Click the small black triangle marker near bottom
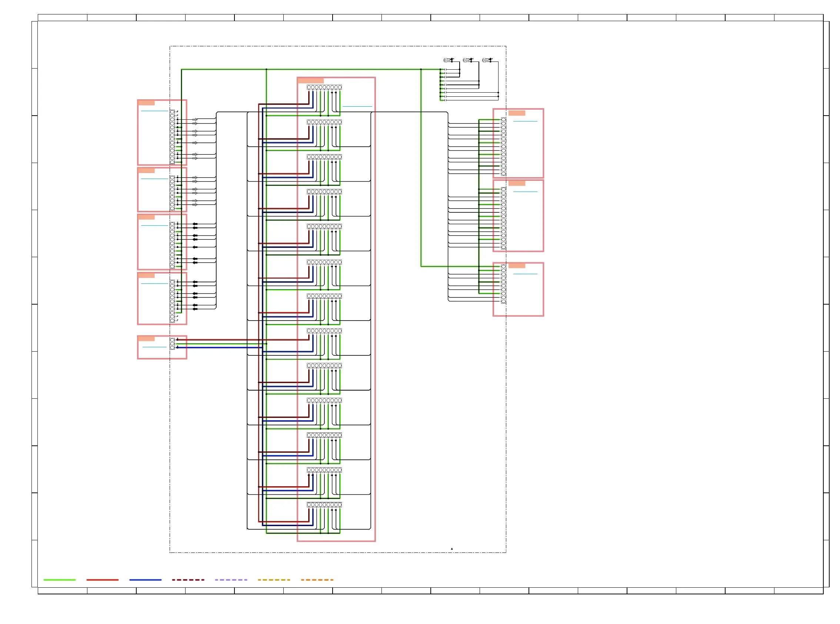 click(x=451, y=549)
